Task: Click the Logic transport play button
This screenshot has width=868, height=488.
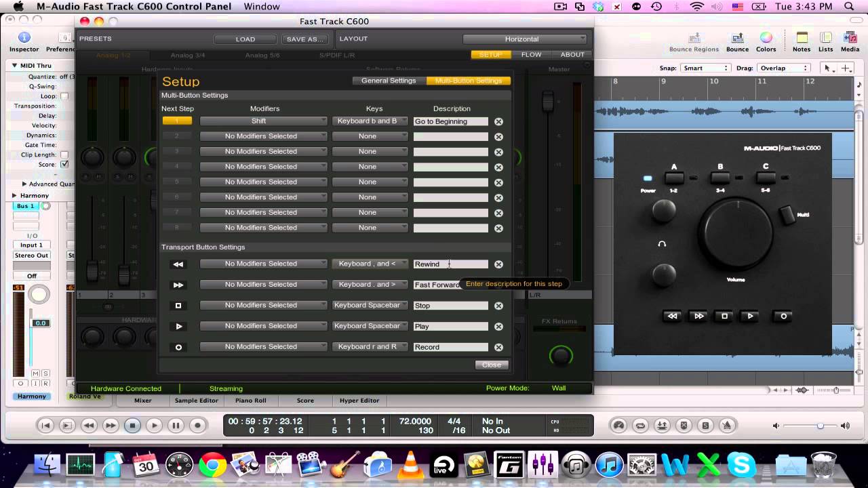Action: click(x=154, y=426)
